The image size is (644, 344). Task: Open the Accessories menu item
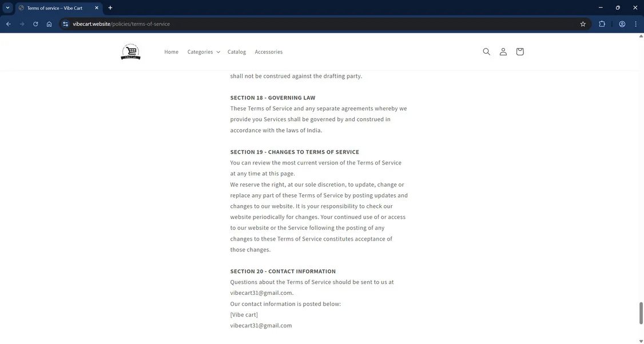(x=269, y=52)
